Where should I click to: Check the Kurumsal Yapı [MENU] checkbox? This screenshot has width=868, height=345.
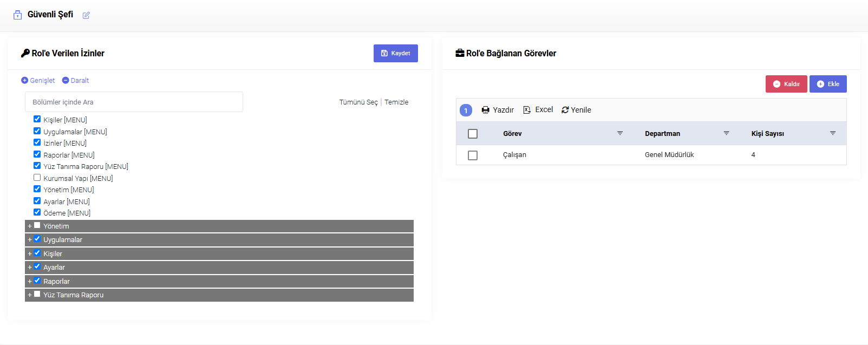(37, 178)
